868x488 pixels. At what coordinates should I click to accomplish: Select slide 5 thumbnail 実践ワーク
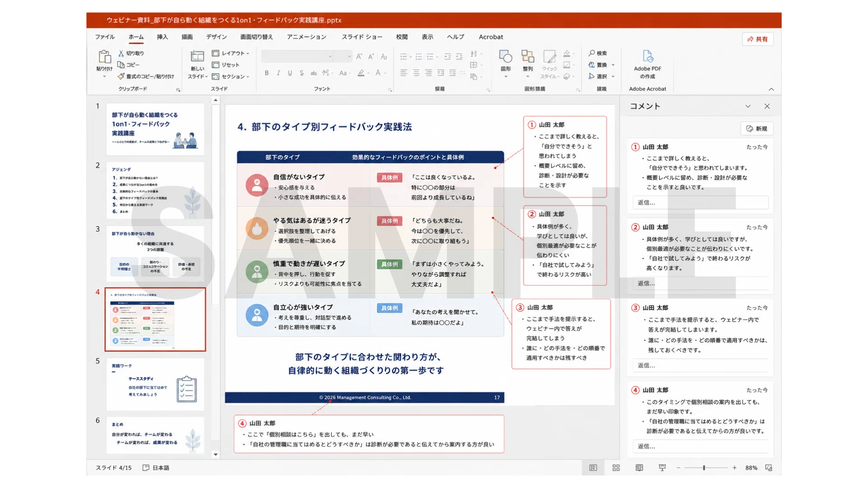(x=155, y=385)
